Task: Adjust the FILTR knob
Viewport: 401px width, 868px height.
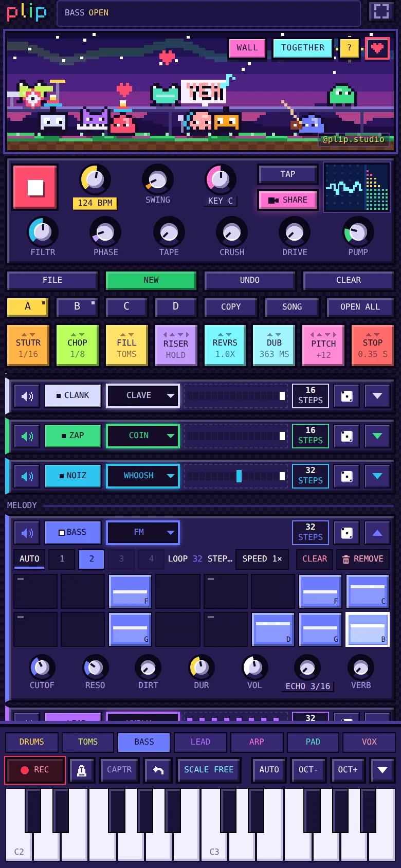Action: [x=43, y=232]
